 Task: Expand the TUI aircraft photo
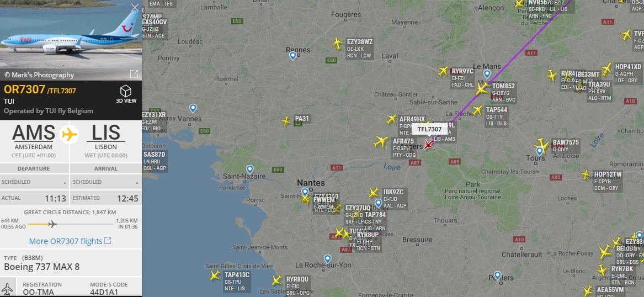click(134, 73)
